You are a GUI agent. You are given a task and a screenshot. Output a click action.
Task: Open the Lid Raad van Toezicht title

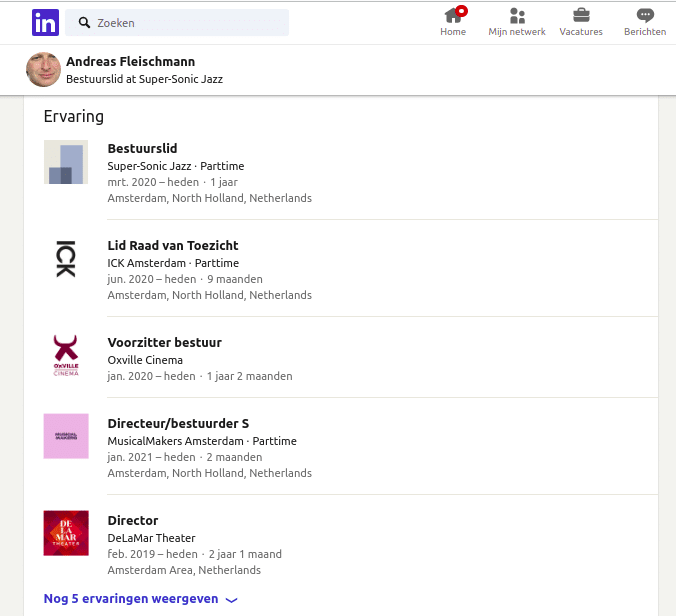(x=173, y=245)
